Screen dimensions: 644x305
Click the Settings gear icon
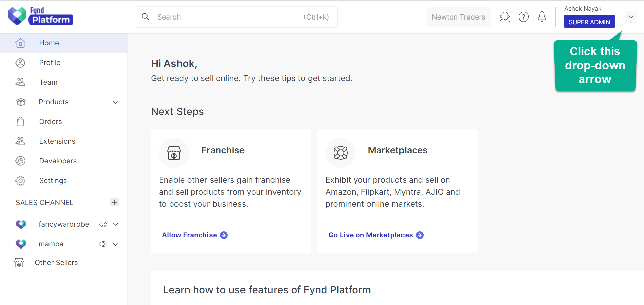(x=20, y=181)
